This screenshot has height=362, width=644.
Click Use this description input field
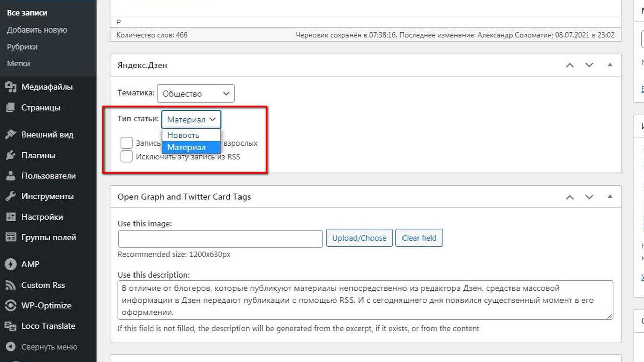365,300
